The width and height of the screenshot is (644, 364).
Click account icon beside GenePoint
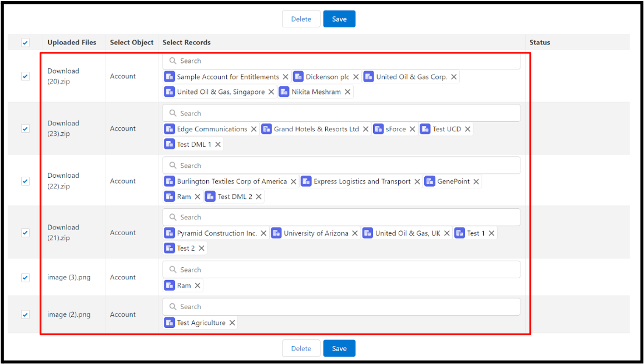[430, 181]
